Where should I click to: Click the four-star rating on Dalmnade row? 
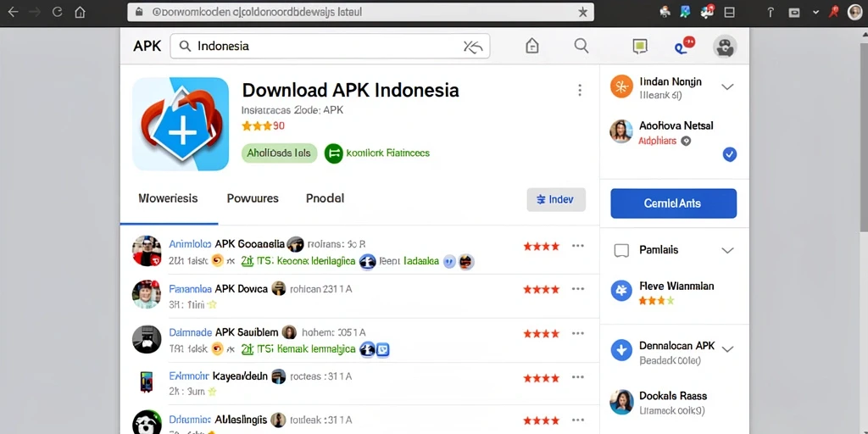(541, 334)
